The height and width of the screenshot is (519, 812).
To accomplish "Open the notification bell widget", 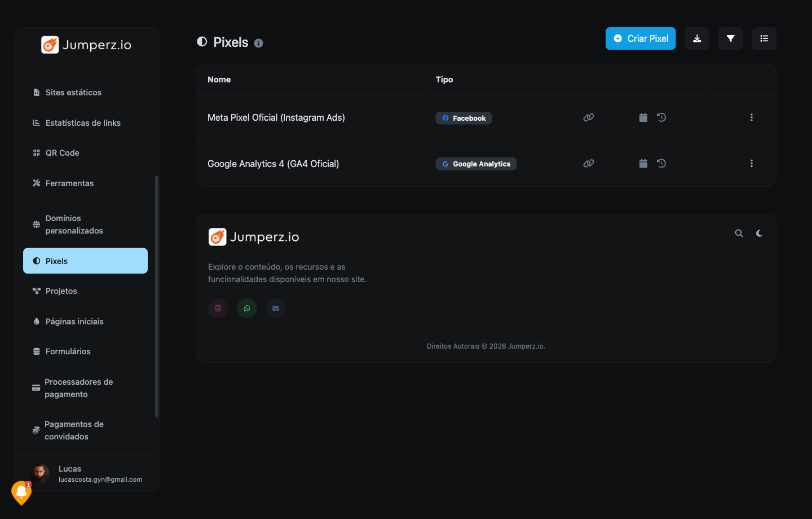I will [x=21, y=492].
